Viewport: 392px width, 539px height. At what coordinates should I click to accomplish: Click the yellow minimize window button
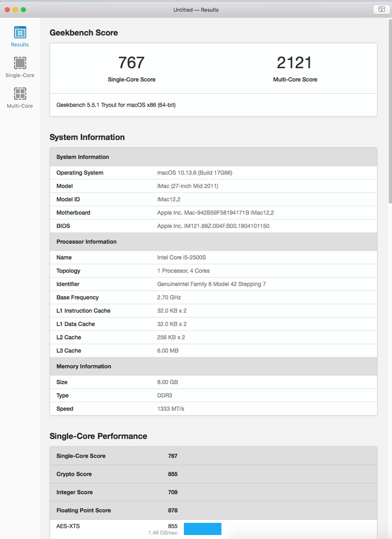[x=15, y=10]
